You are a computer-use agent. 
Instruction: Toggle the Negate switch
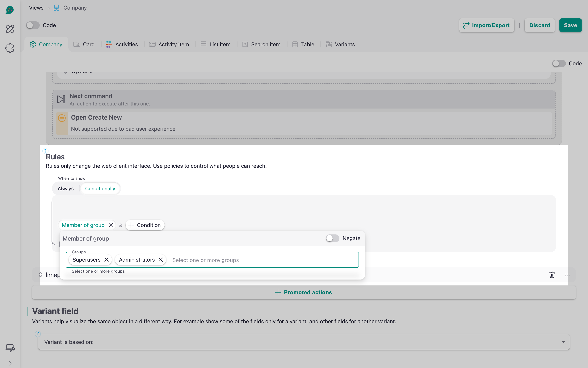click(x=332, y=238)
